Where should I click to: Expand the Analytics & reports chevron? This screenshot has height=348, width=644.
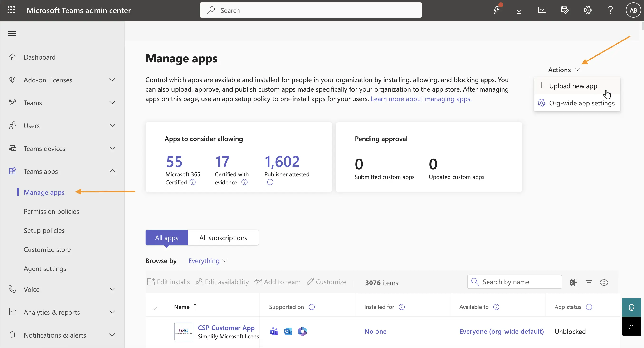coord(112,312)
